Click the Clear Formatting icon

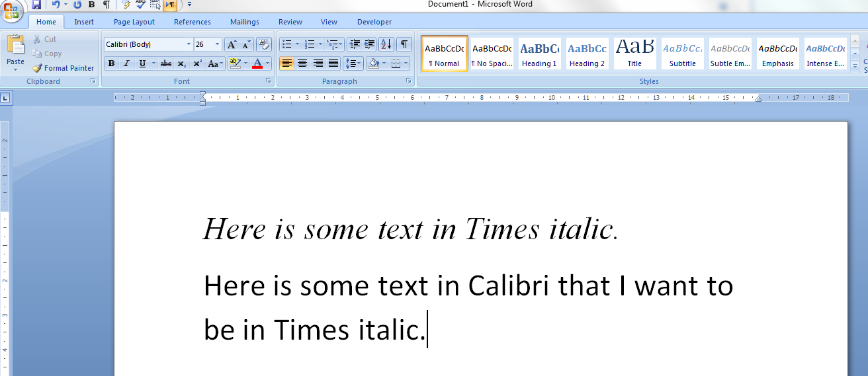tap(263, 44)
